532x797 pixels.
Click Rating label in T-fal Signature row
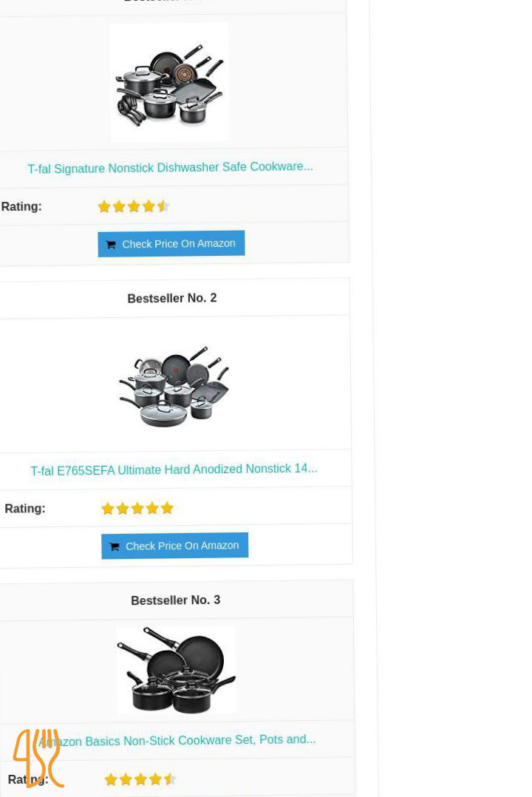tap(21, 206)
